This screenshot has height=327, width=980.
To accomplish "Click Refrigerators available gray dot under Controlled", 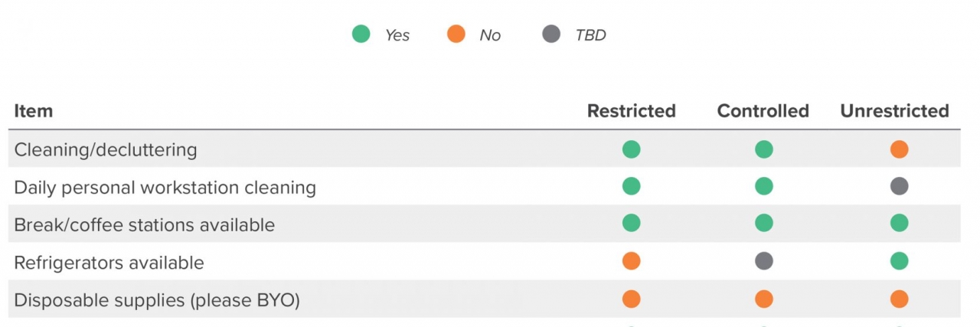I will (x=764, y=261).
